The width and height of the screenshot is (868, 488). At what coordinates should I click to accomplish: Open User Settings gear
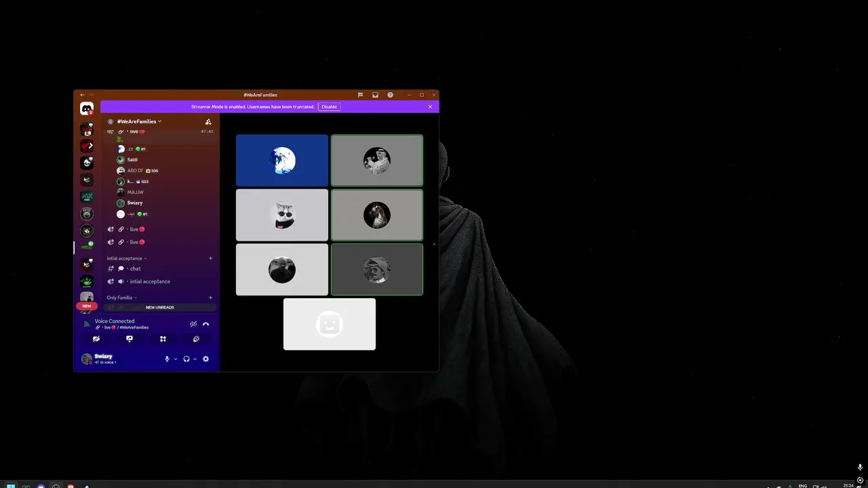coord(205,359)
